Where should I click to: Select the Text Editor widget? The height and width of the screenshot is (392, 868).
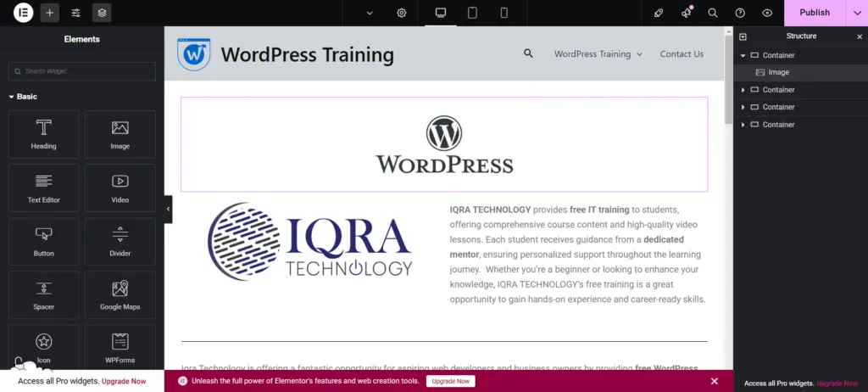click(x=44, y=188)
